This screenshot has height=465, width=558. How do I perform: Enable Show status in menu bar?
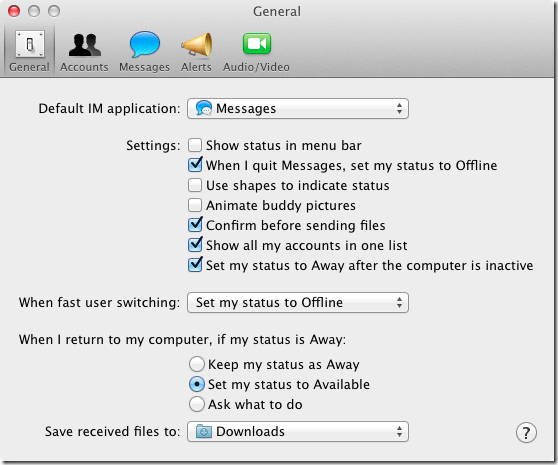(x=195, y=145)
